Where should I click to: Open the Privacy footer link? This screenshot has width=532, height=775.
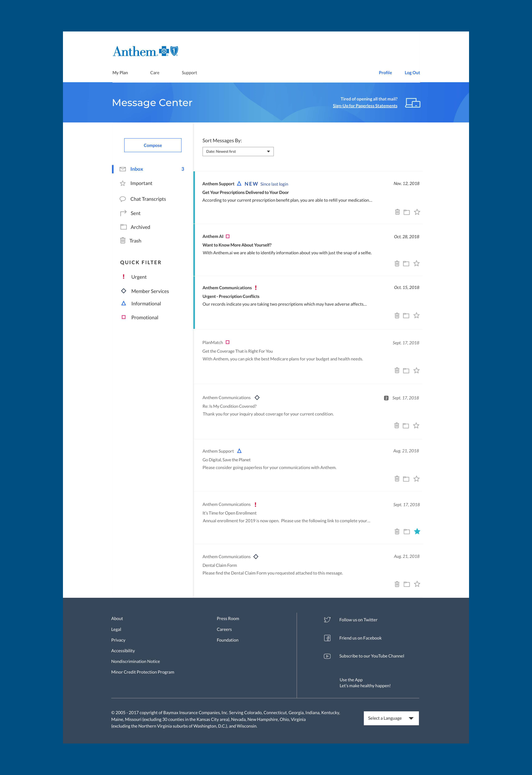tap(118, 640)
